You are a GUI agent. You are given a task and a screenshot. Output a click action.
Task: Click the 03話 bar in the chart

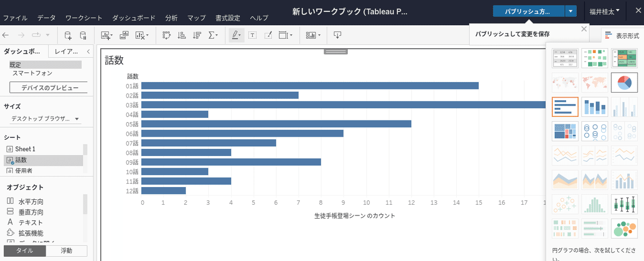344,105
